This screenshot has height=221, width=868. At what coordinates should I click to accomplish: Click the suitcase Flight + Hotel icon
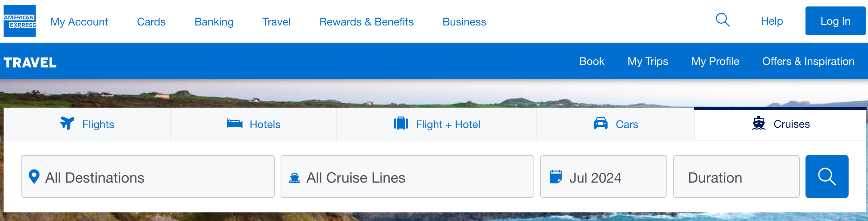402,123
